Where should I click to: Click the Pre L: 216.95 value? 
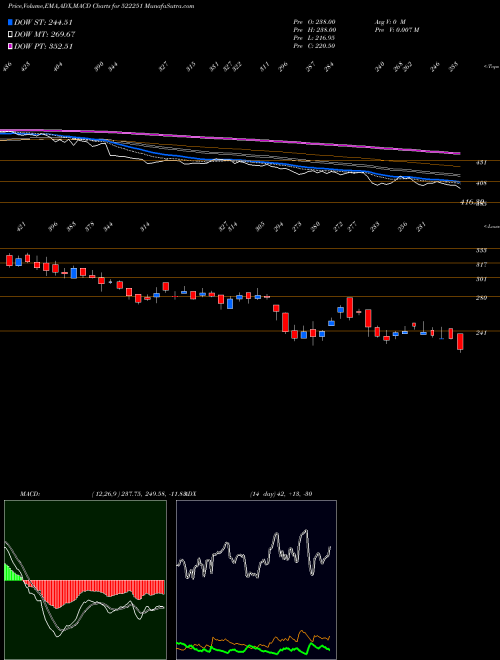314,38
